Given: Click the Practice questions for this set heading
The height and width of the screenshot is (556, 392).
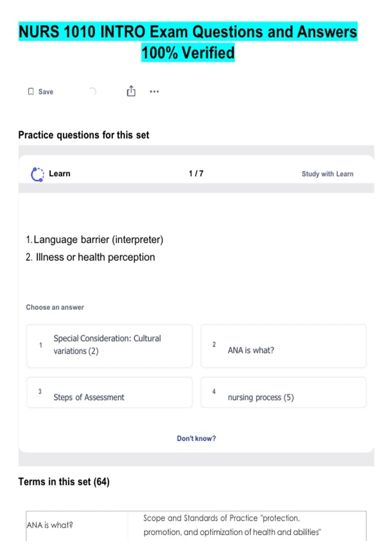Looking at the screenshot, I should point(84,135).
